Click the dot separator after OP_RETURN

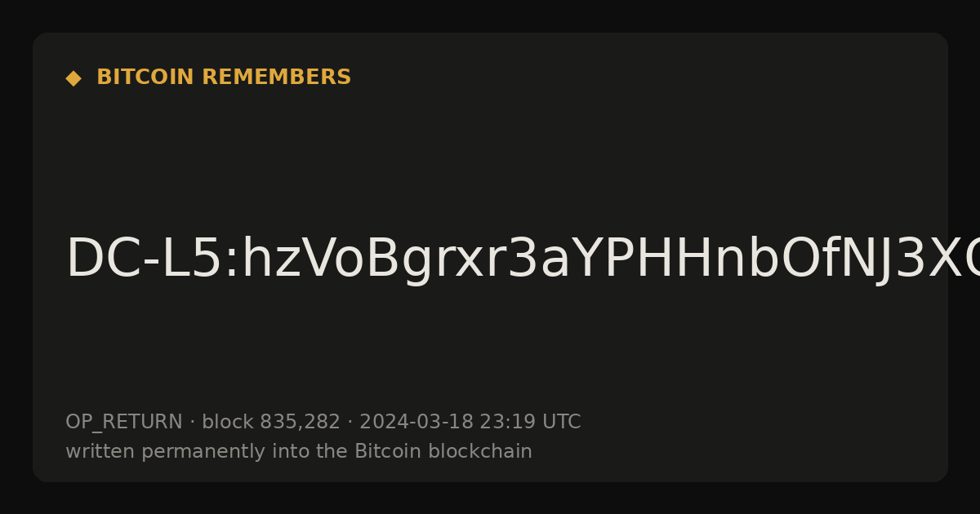193,423
